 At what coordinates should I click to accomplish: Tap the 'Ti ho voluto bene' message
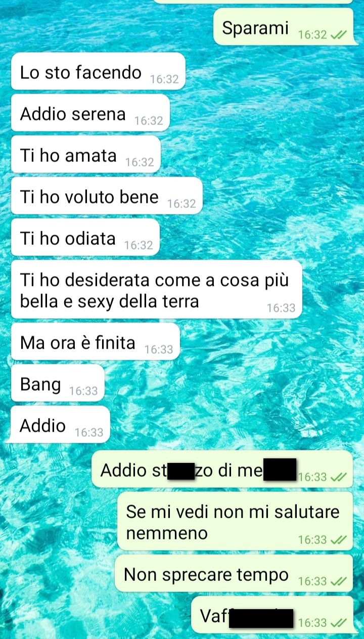click(107, 196)
